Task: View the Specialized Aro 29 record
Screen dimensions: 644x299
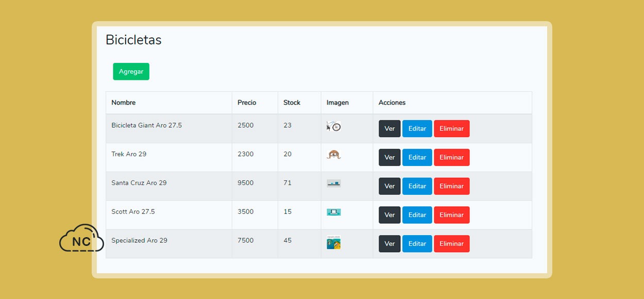Action: click(389, 244)
